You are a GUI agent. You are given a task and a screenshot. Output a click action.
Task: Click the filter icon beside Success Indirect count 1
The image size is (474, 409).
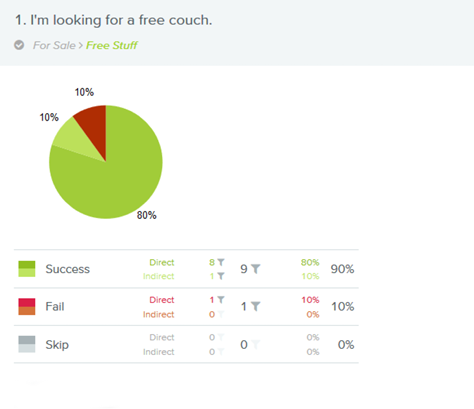(x=221, y=276)
